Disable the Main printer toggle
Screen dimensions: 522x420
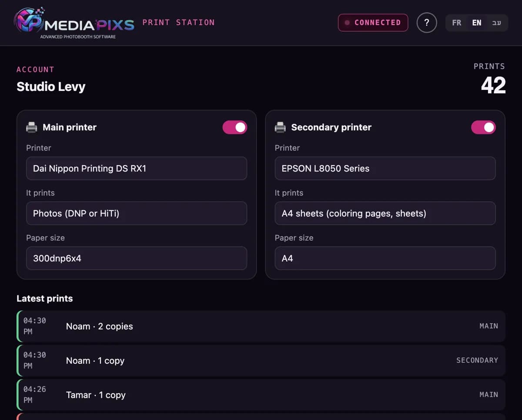click(x=235, y=127)
